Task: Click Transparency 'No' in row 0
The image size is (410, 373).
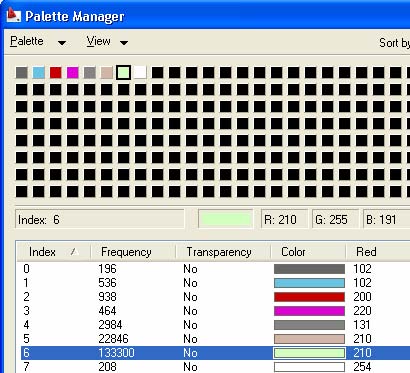Action: [190, 269]
